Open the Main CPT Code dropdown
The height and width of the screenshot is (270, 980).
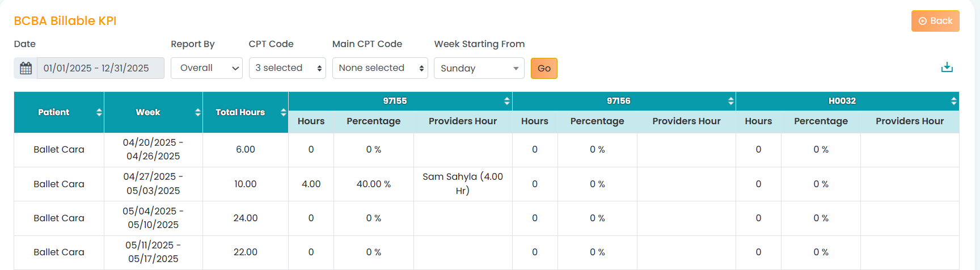(x=380, y=68)
